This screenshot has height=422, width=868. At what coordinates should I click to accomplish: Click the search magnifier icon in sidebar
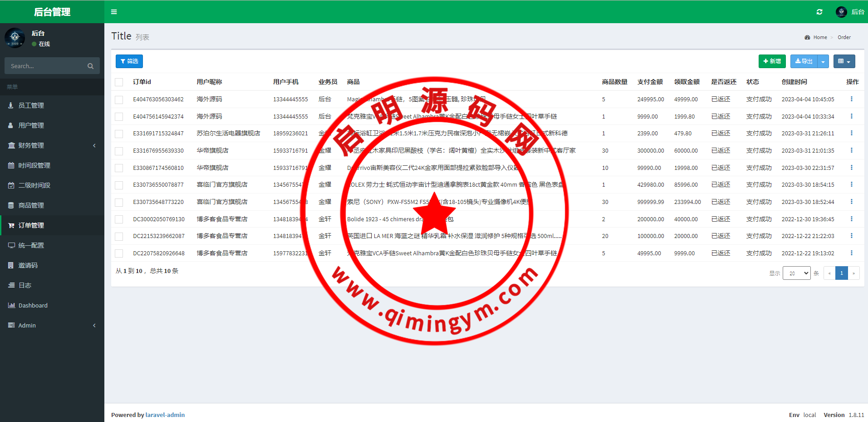[90, 66]
